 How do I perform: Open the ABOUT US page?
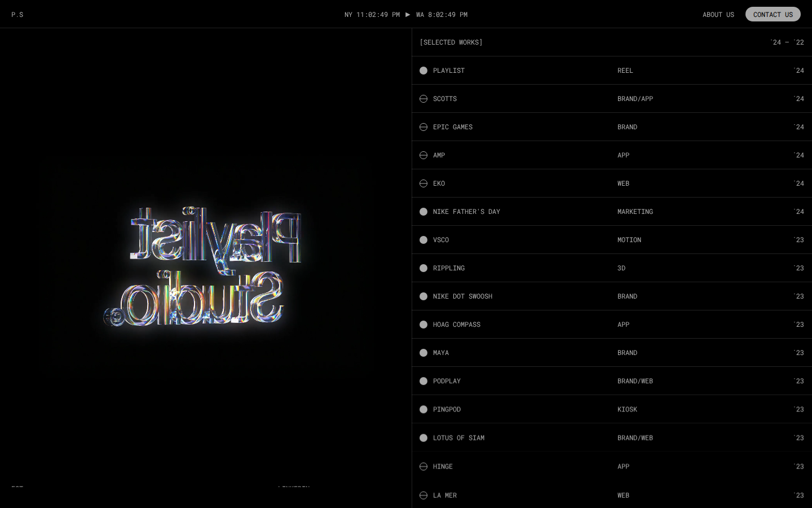[x=718, y=15]
